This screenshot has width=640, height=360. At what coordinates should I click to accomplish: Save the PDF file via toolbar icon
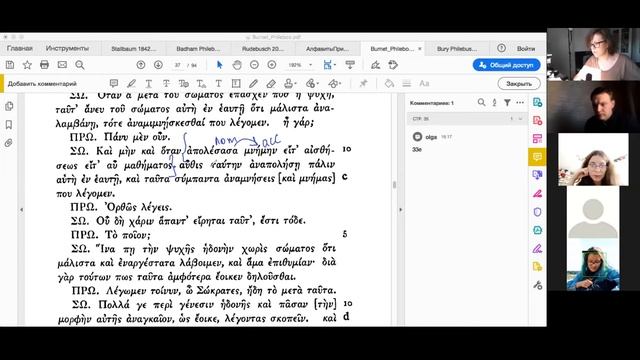[10, 65]
